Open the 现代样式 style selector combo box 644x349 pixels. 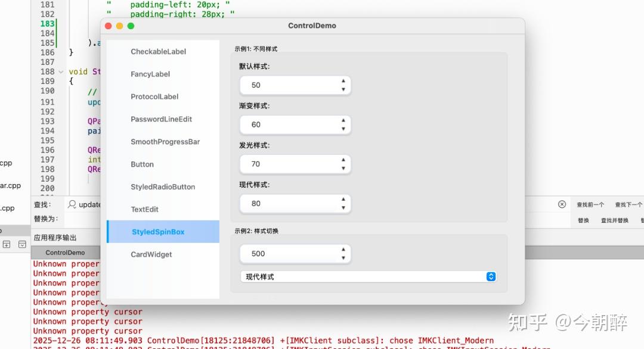click(490, 276)
